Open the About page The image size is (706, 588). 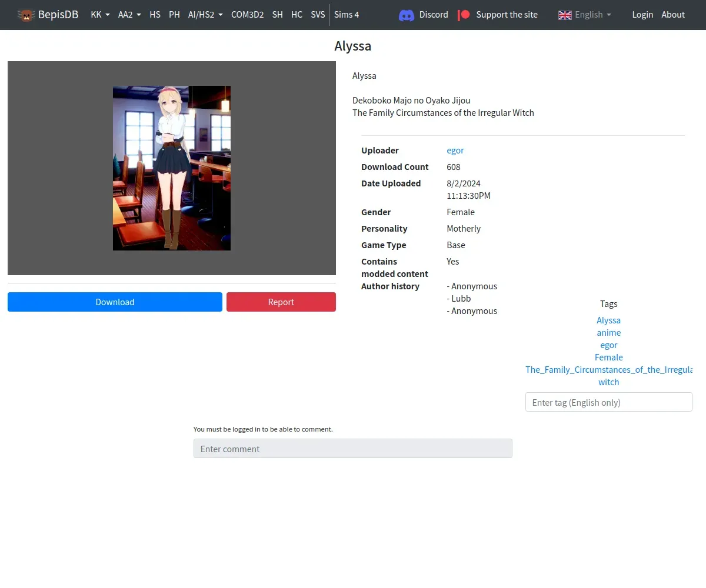click(673, 15)
